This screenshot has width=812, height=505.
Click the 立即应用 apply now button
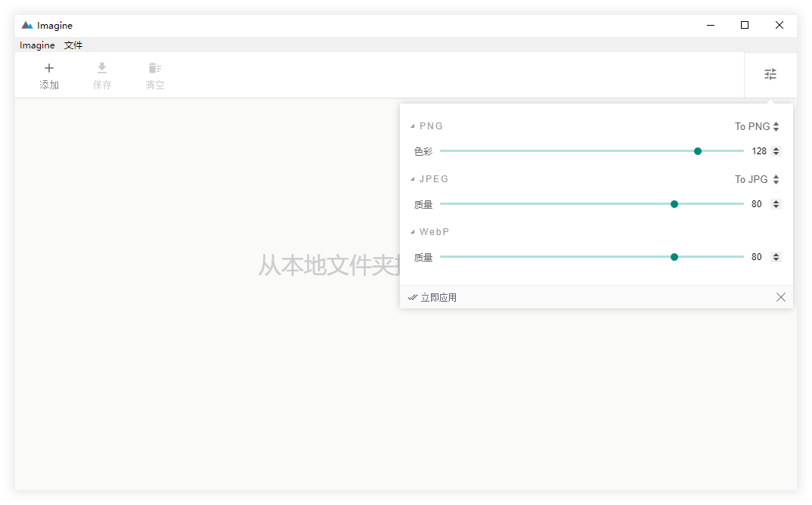coord(432,297)
